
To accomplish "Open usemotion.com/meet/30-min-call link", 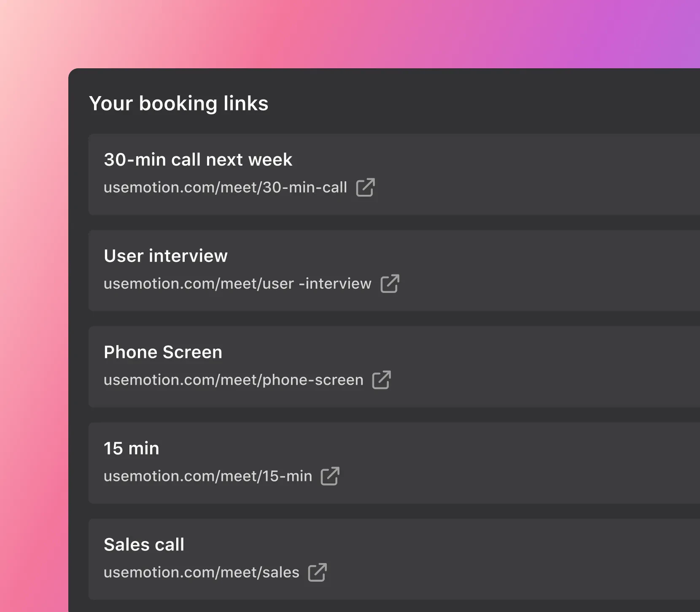I will click(x=225, y=188).
